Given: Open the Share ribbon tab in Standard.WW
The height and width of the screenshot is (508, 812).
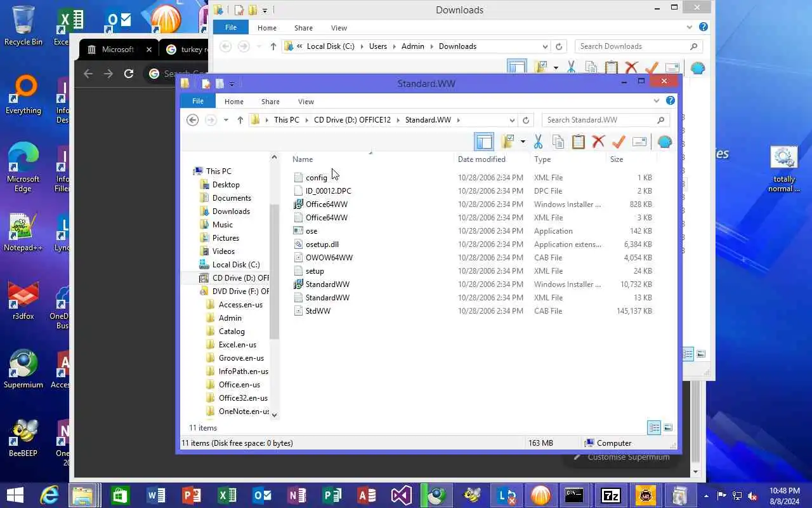Looking at the screenshot, I should [x=270, y=102].
